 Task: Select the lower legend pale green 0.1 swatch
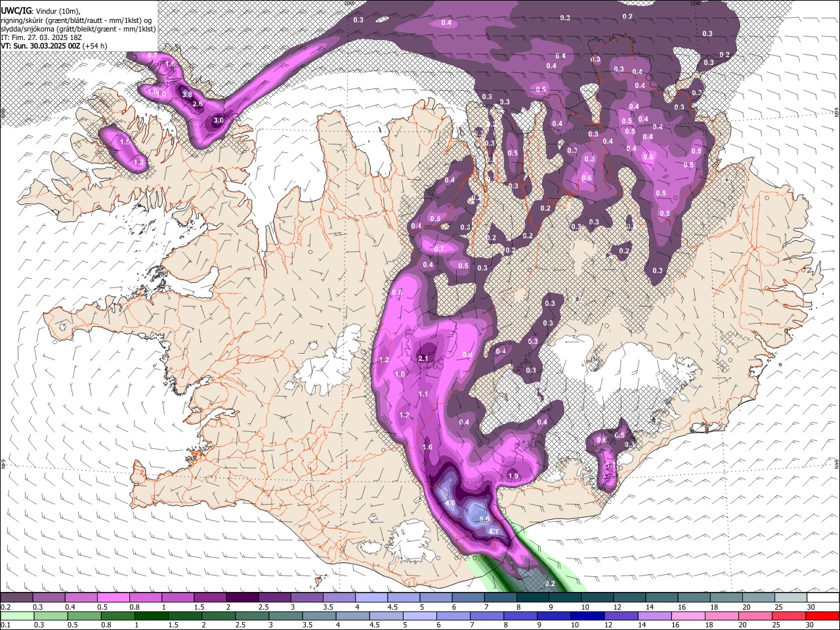[17, 616]
